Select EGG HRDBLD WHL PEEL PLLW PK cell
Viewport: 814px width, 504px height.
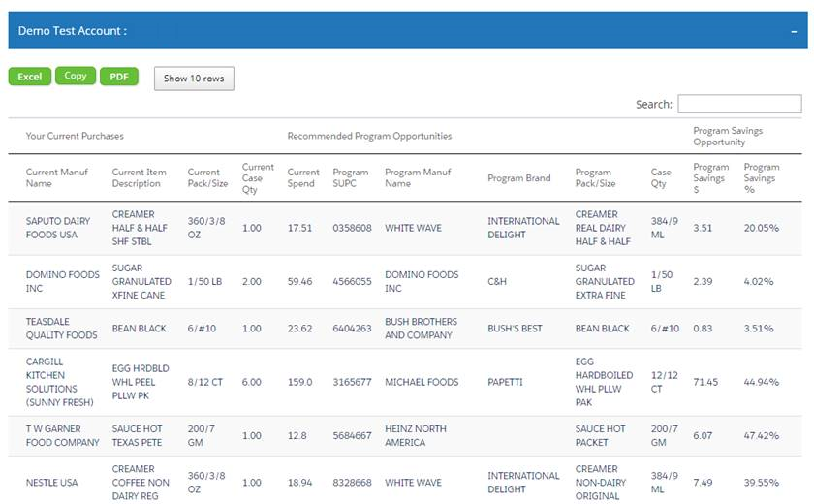(141, 382)
